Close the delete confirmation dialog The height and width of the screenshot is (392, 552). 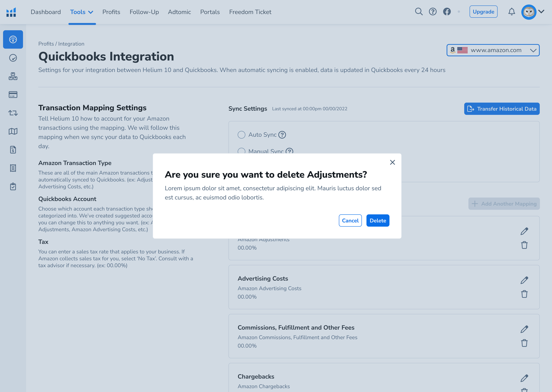[392, 162]
